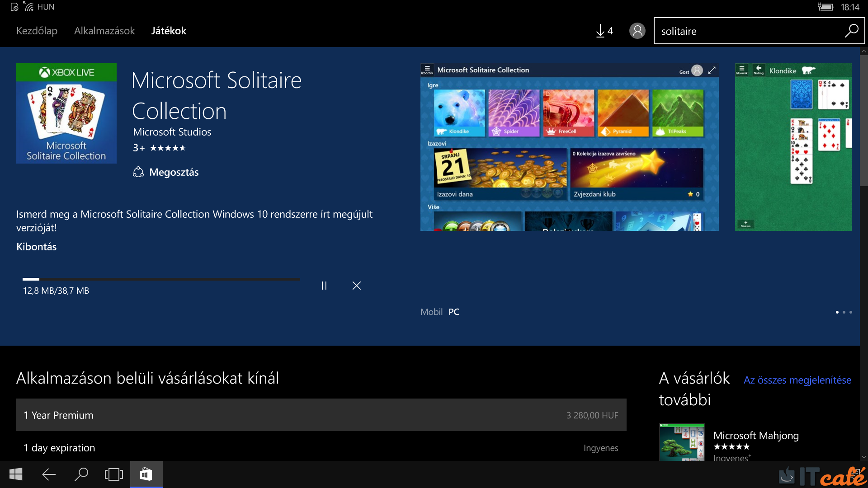
Task: Click the Zvjezdani klub tile
Action: (x=637, y=174)
